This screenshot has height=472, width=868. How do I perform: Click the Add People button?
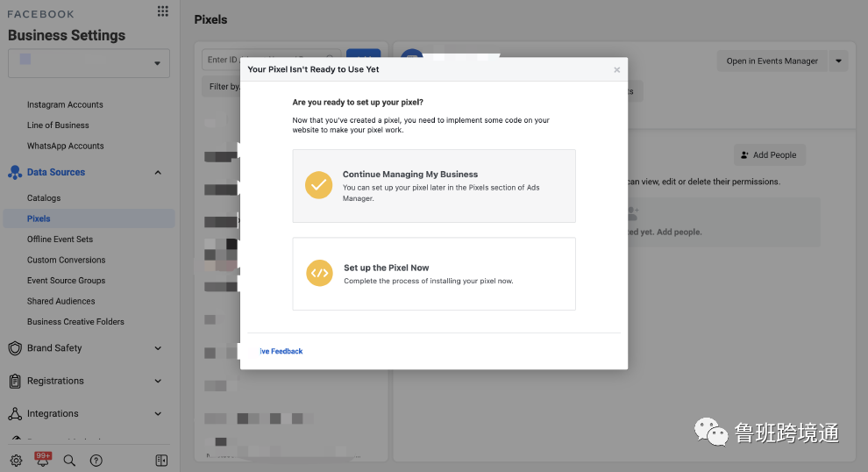[770, 155]
